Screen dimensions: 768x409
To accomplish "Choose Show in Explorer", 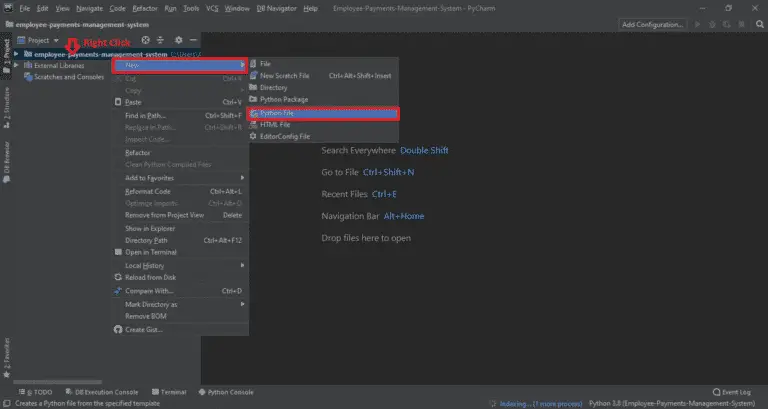I will click(180, 228).
